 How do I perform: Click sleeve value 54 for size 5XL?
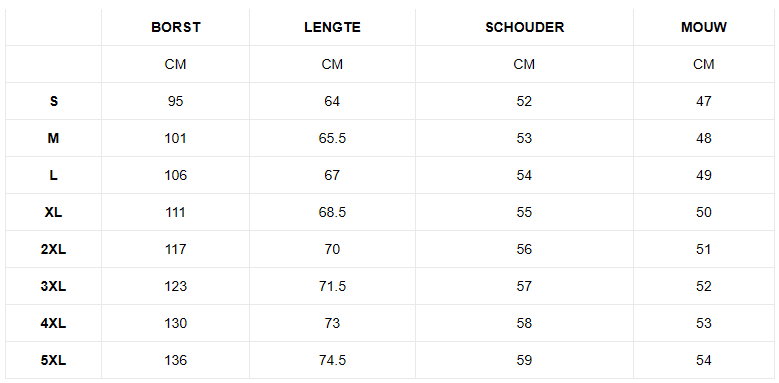click(x=703, y=360)
